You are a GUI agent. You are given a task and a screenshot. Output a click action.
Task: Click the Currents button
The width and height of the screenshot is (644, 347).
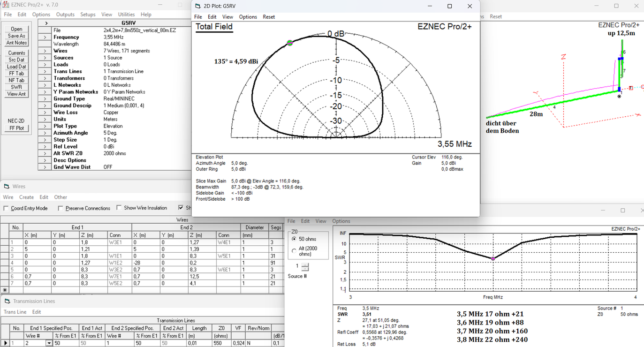[16, 53]
